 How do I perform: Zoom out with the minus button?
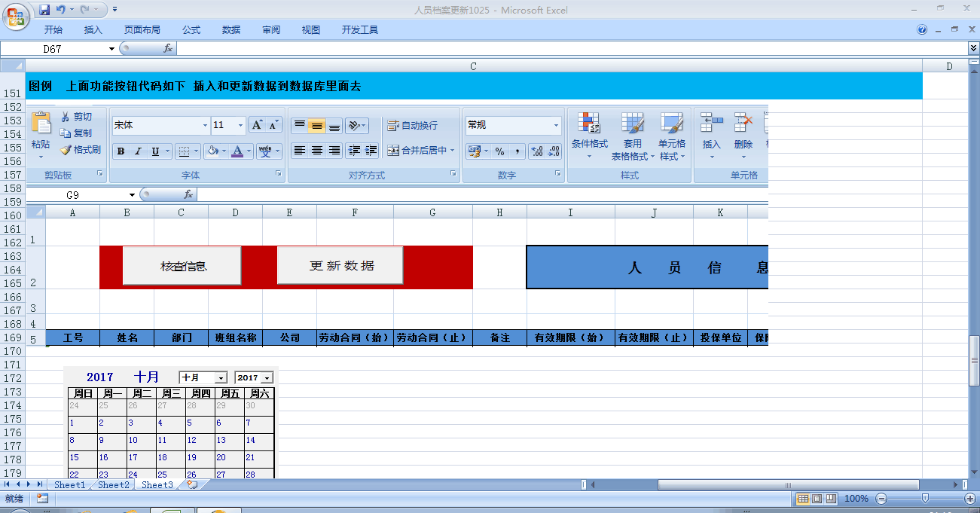881,499
